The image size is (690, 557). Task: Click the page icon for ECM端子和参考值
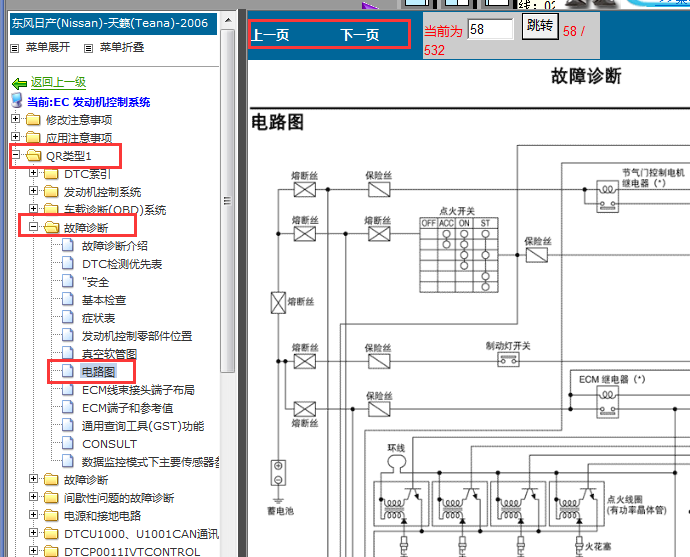coord(68,407)
